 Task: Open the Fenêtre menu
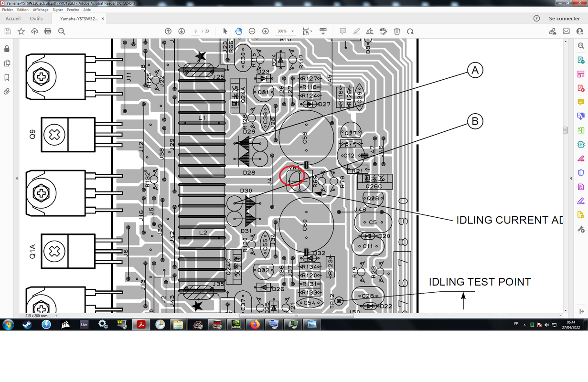tap(74, 10)
